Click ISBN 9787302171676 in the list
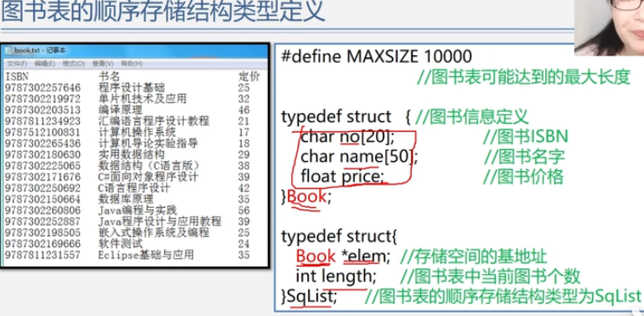Screen dimensions: 644x316 pyautogui.click(x=43, y=177)
